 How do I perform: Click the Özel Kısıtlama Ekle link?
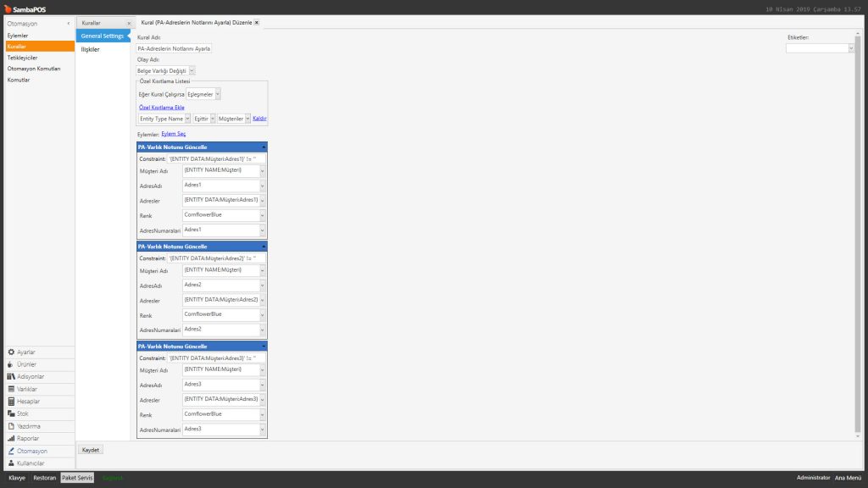(161, 108)
